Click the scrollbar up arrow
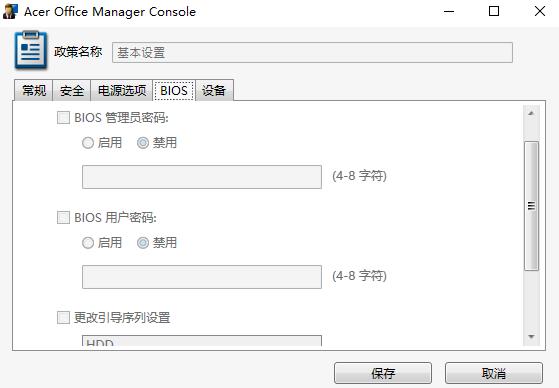 pos(531,113)
